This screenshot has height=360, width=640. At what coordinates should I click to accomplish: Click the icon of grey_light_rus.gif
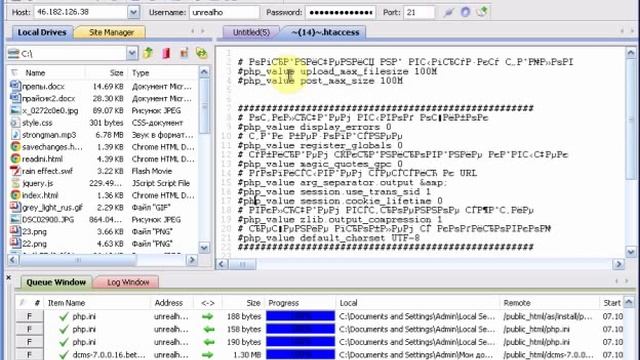click(16, 207)
